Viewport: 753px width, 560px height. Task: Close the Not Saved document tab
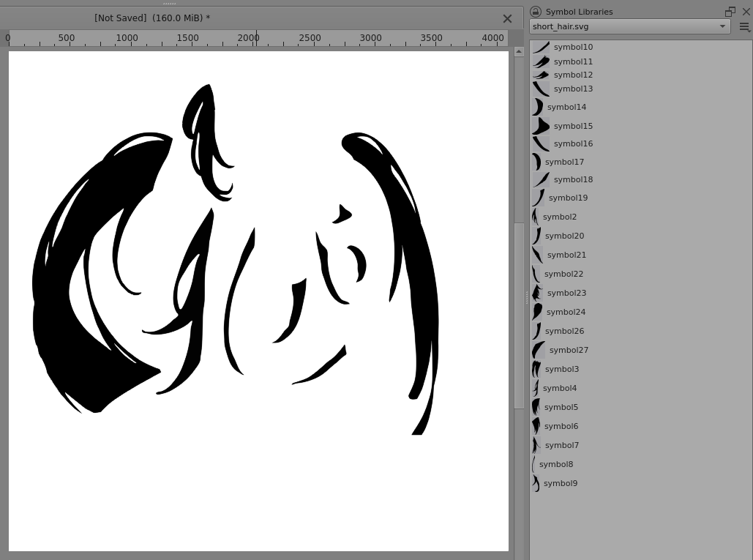click(x=507, y=18)
